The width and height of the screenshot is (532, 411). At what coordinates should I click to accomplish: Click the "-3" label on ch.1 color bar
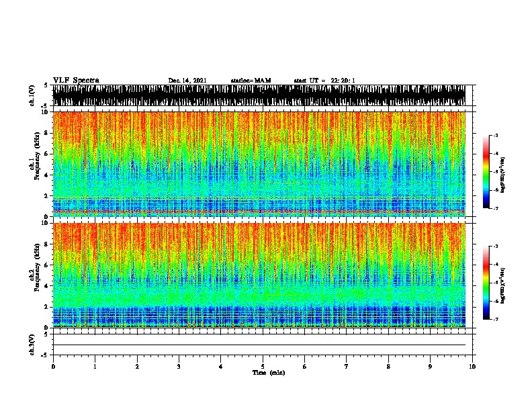pos(495,135)
